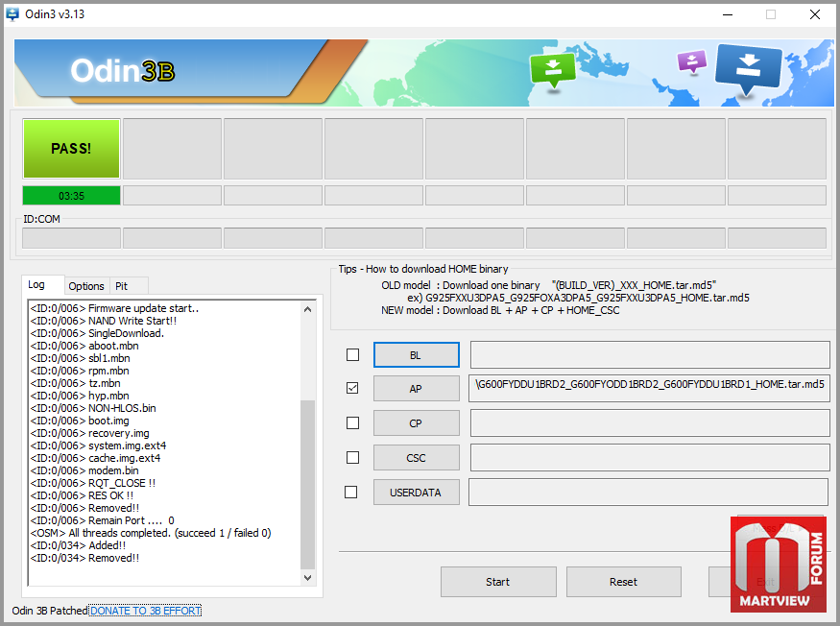This screenshot has width=840, height=626.
Task: Click the CP file button
Action: click(x=417, y=422)
